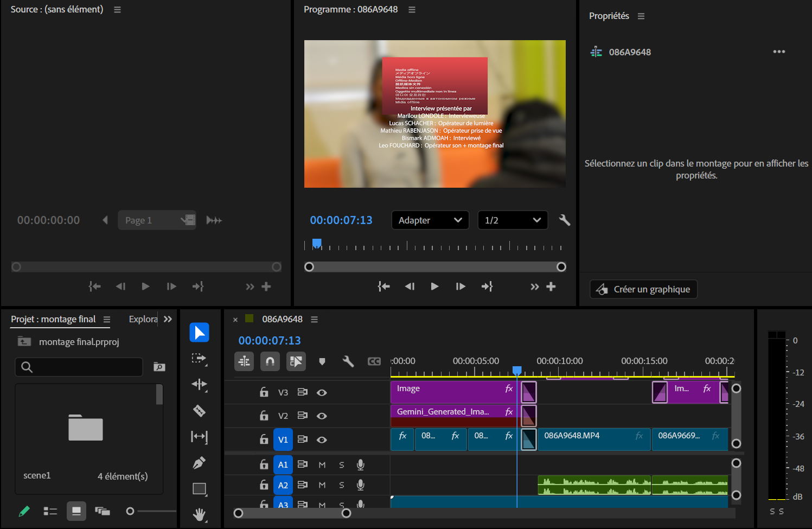This screenshot has width=812, height=529.
Task: Click the Closed Captions icon above the timeline
Action: (x=374, y=361)
